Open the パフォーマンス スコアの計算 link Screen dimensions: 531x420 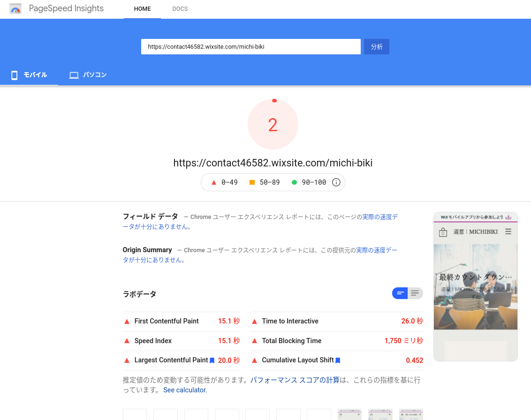[295, 381]
